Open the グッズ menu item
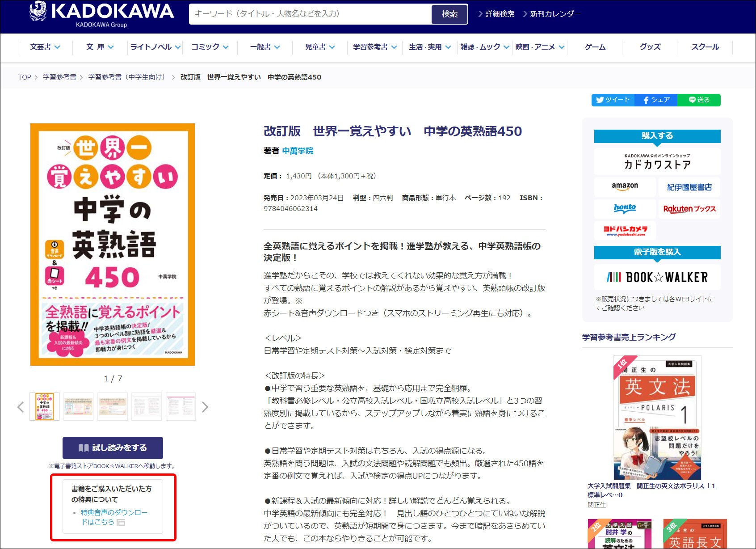Image resolution: width=756 pixels, height=549 pixels. coord(650,47)
